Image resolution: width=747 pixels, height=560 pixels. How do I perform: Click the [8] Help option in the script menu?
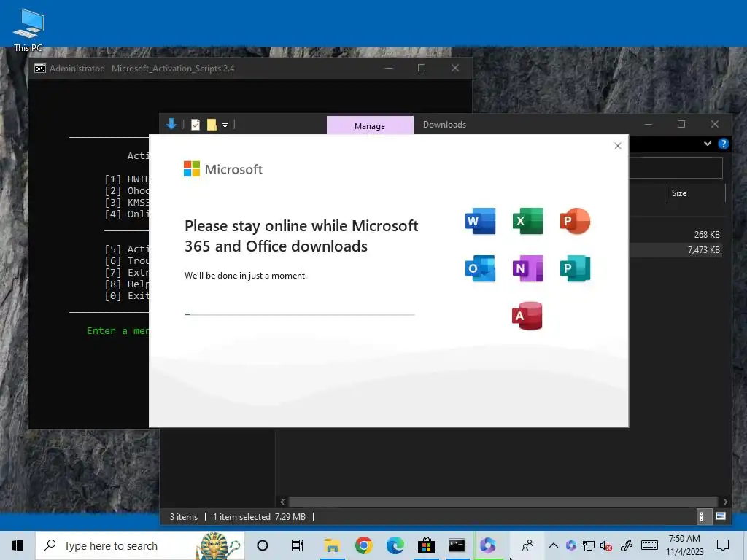coord(127,284)
